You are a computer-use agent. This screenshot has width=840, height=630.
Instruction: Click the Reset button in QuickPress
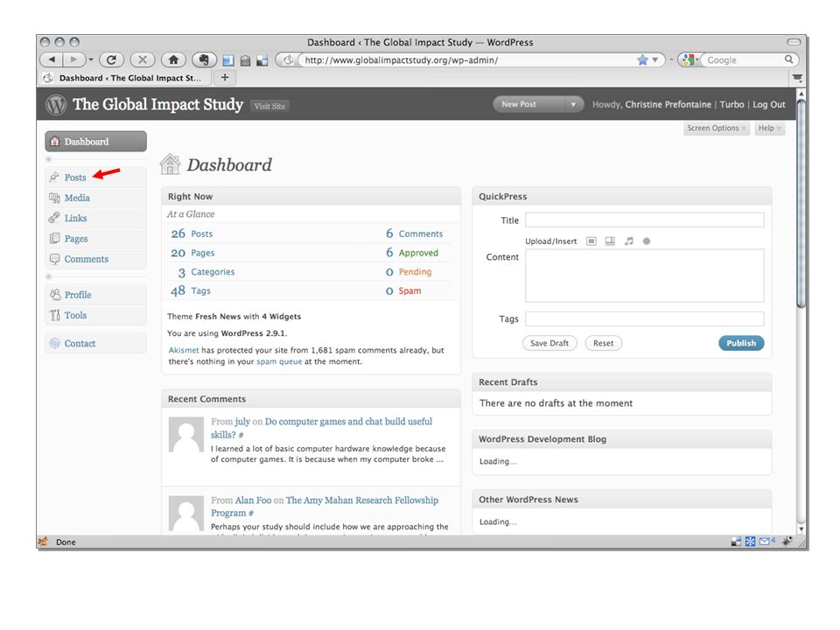tap(603, 343)
